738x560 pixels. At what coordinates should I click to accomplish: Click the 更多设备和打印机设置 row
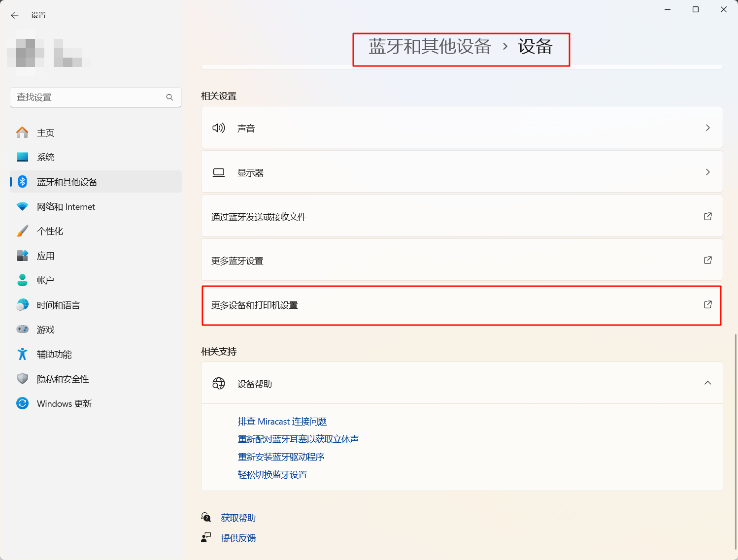click(x=462, y=305)
